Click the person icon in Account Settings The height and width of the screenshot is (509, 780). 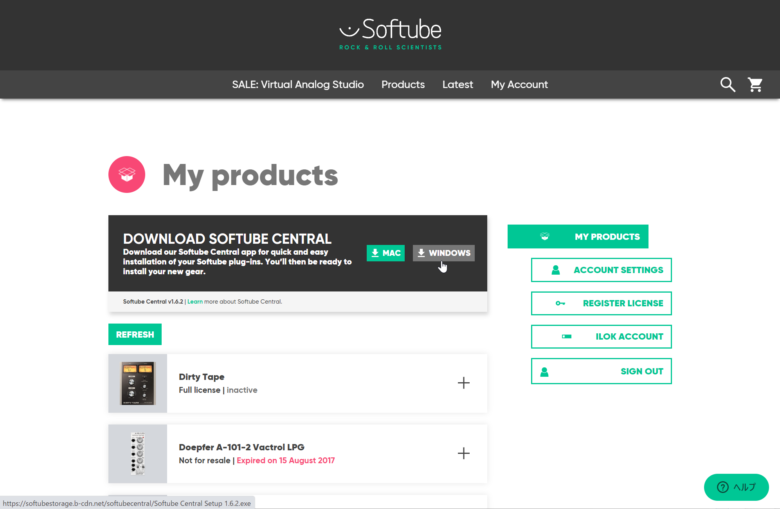(x=554, y=270)
